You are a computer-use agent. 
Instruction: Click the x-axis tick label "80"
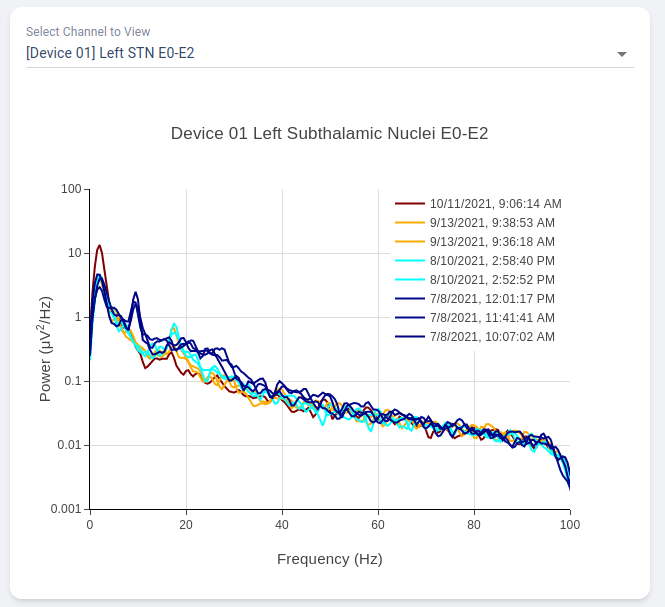pos(474,524)
